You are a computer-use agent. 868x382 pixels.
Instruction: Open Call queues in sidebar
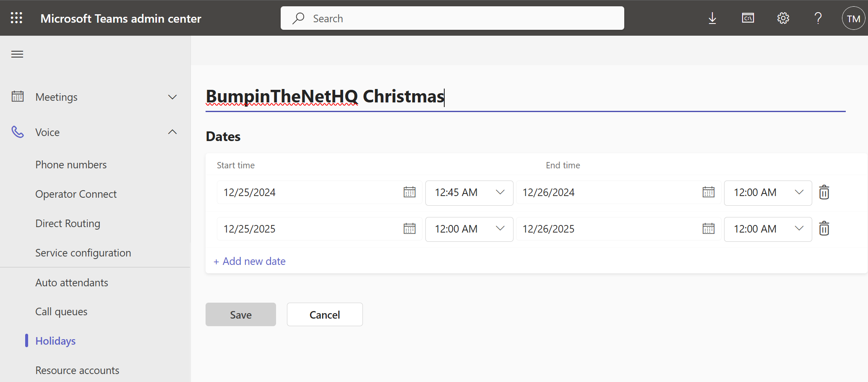[61, 311]
